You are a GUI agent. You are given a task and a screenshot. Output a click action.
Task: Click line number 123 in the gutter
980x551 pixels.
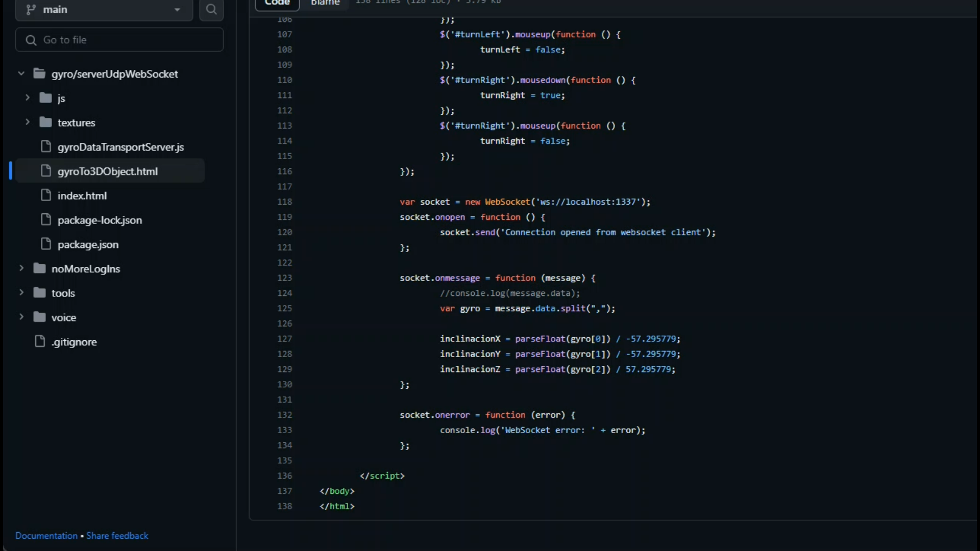click(284, 278)
